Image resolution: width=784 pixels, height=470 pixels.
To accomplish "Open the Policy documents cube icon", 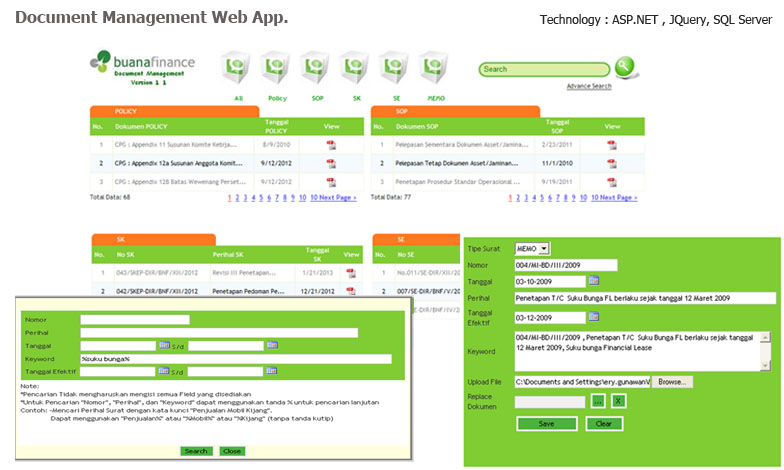I will click(x=277, y=68).
